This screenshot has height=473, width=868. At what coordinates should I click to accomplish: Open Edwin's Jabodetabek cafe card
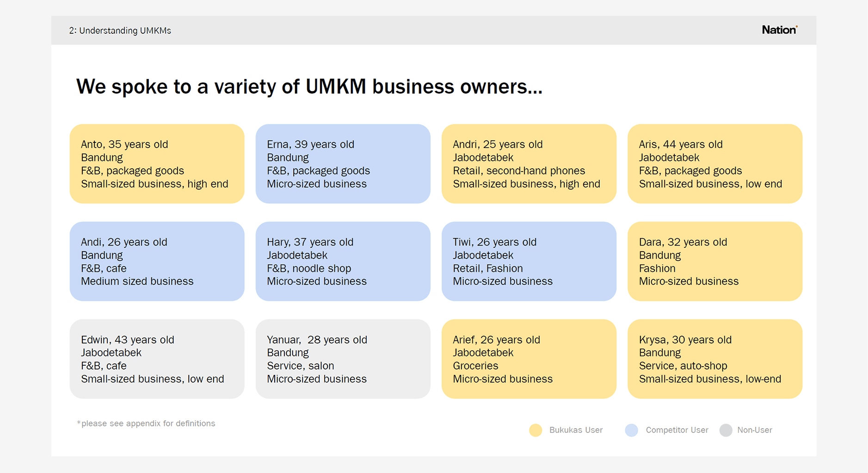pyautogui.click(x=157, y=359)
